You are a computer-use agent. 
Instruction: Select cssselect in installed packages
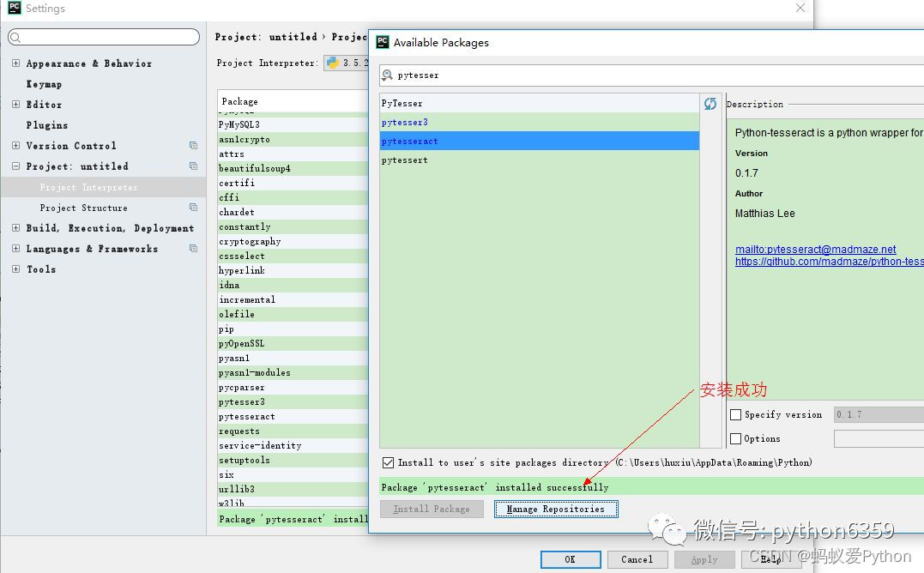pos(293,256)
